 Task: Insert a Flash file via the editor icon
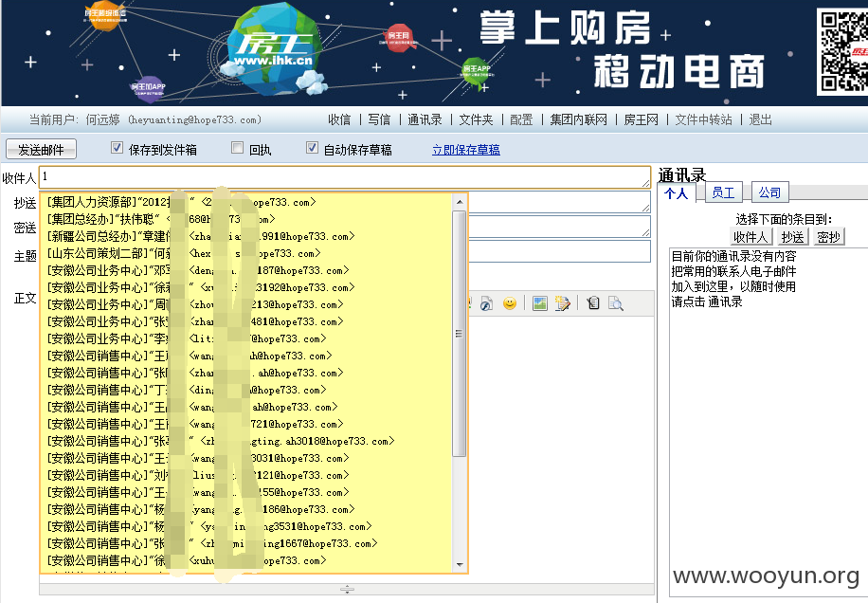[x=486, y=302]
